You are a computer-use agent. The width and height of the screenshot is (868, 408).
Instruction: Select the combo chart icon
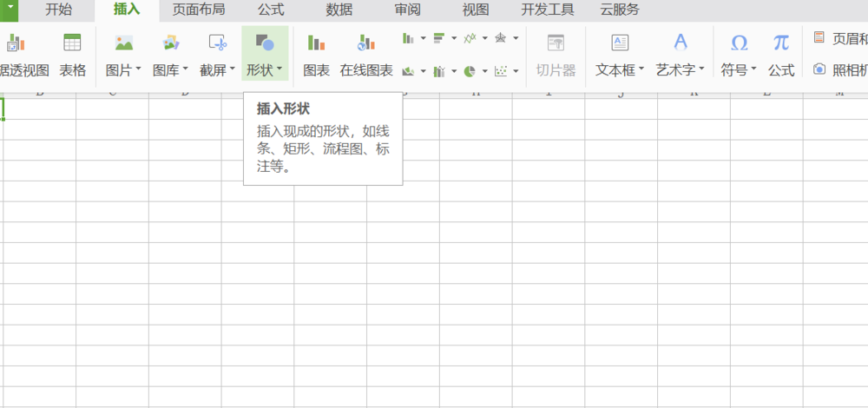click(x=439, y=71)
